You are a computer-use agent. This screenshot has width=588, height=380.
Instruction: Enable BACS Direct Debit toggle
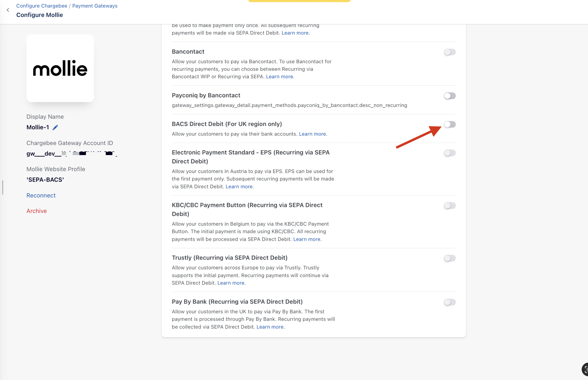[449, 124]
